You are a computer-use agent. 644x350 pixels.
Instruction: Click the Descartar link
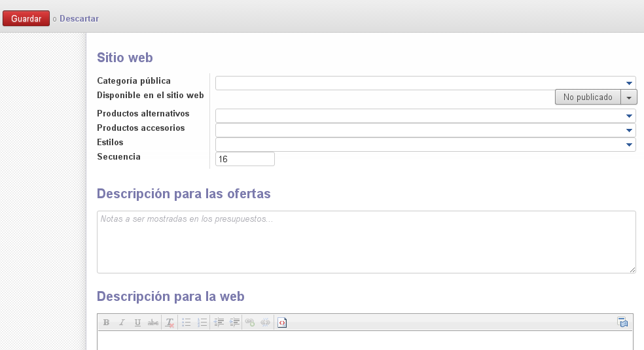tap(79, 19)
